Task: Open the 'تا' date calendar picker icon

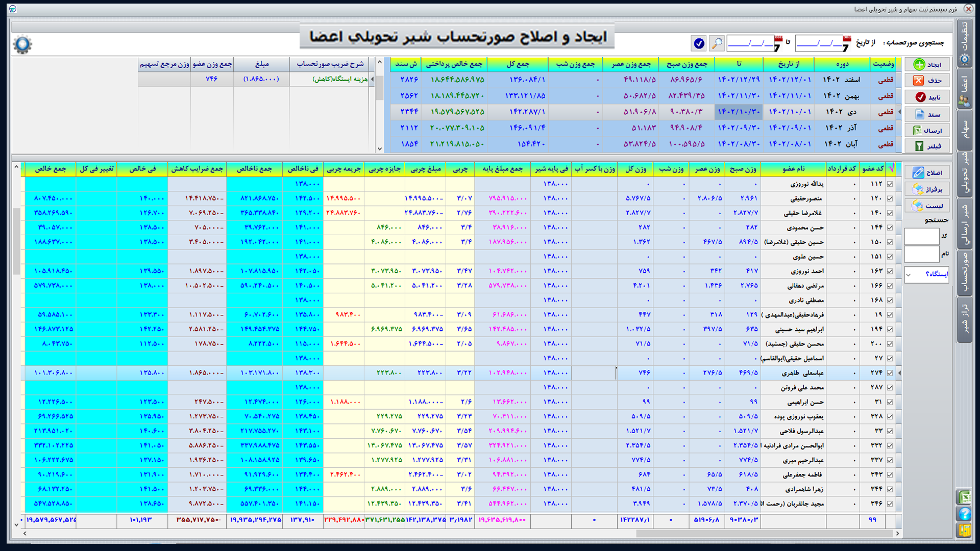Action: tap(777, 44)
